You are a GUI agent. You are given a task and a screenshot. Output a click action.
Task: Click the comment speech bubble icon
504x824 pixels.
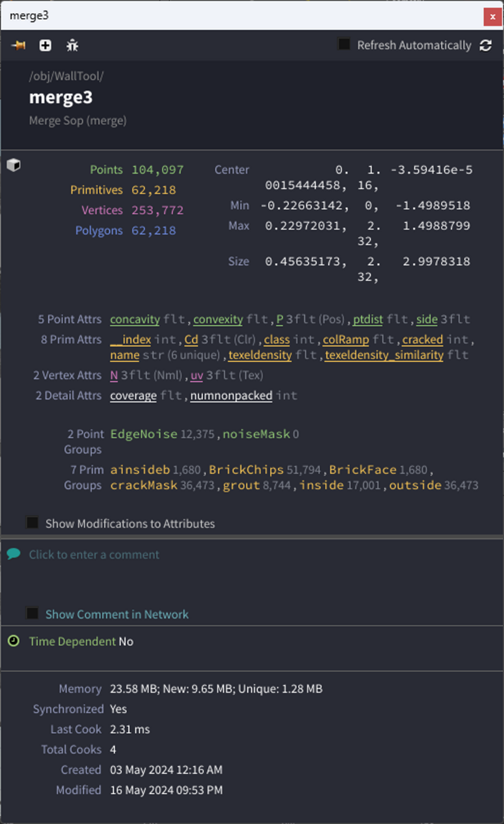coord(13,554)
